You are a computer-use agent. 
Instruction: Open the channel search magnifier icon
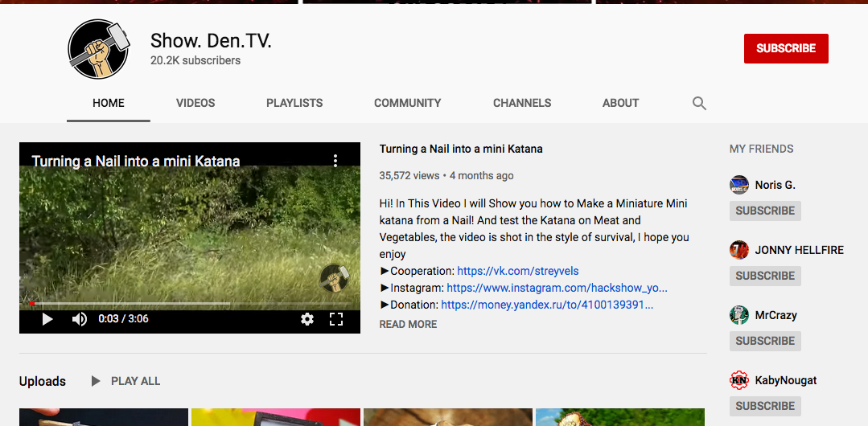(x=699, y=104)
